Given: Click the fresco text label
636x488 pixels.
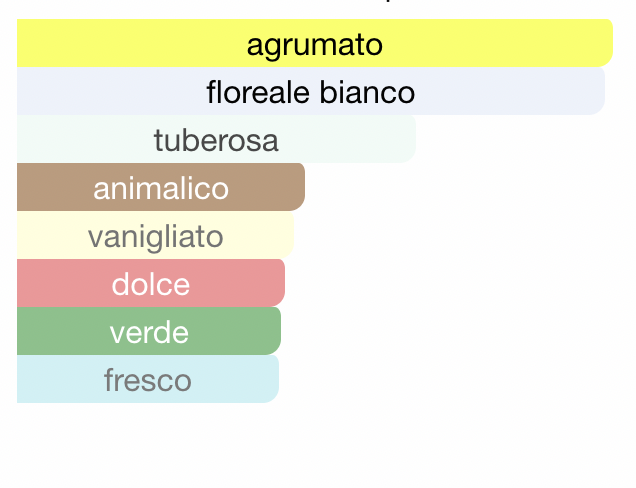Looking at the screenshot, I should point(148,380).
